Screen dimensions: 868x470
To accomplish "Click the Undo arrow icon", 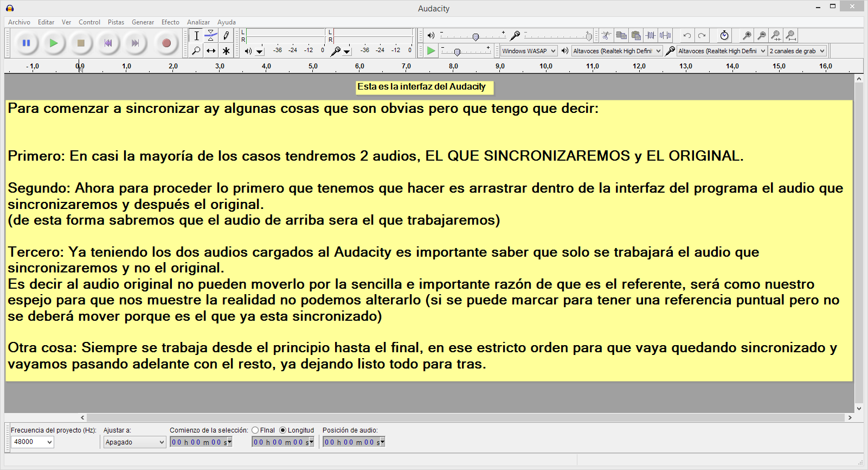I will coord(687,35).
